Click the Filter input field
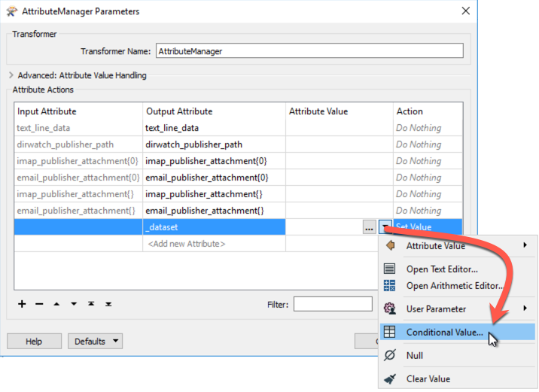Screen dimensions: 539x392 pyautogui.click(x=333, y=304)
